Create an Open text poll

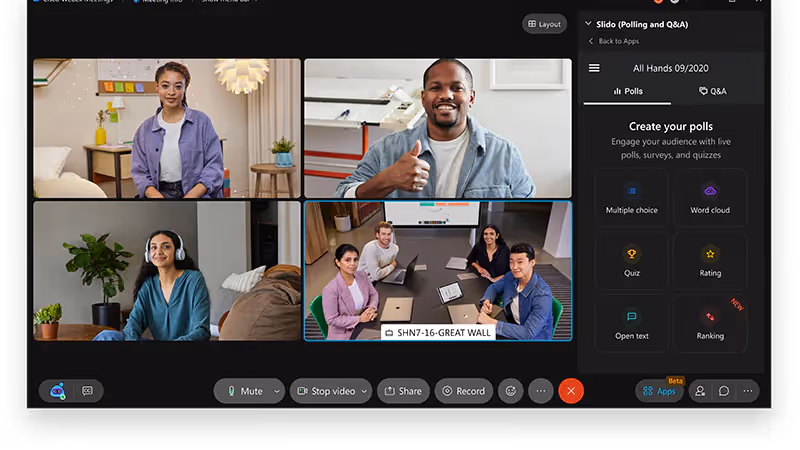click(x=632, y=324)
